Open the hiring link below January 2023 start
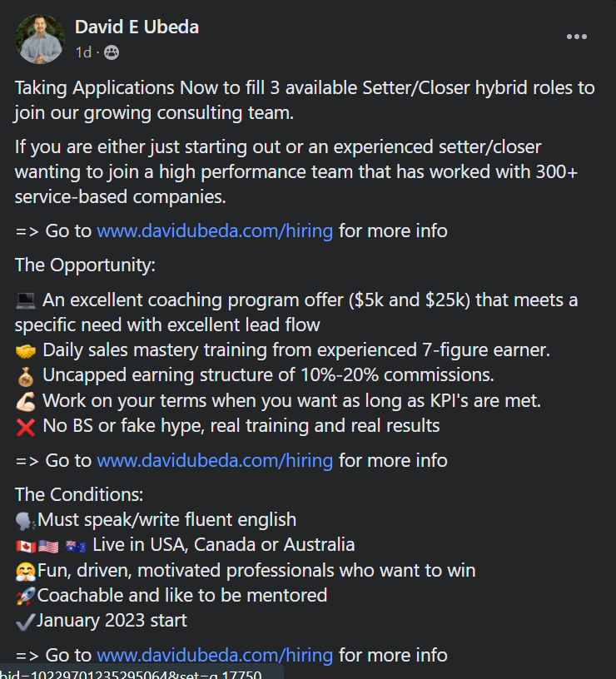Viewport: 616px width, 679px height. [215, 655]
